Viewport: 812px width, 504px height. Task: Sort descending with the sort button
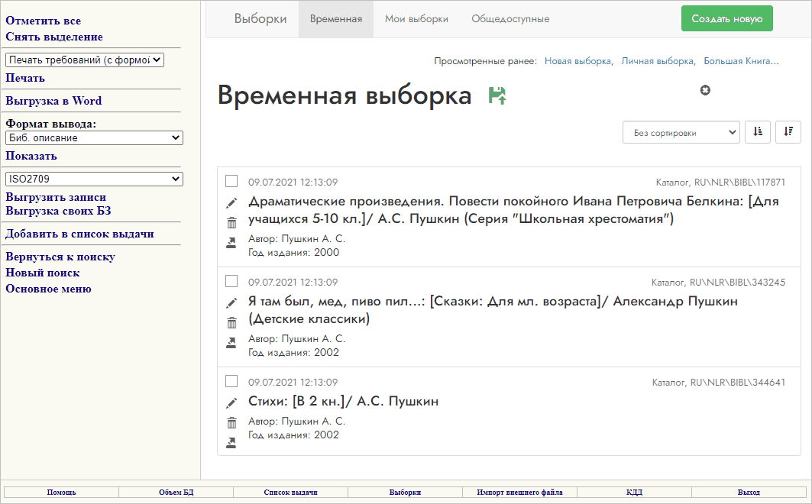(788, 132)
